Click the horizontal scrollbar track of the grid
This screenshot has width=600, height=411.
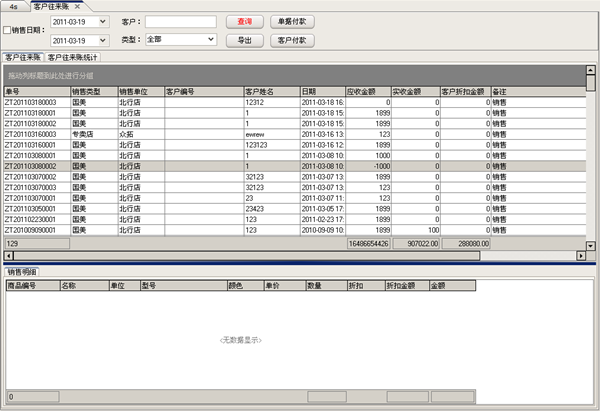click(x=300, y=253)
